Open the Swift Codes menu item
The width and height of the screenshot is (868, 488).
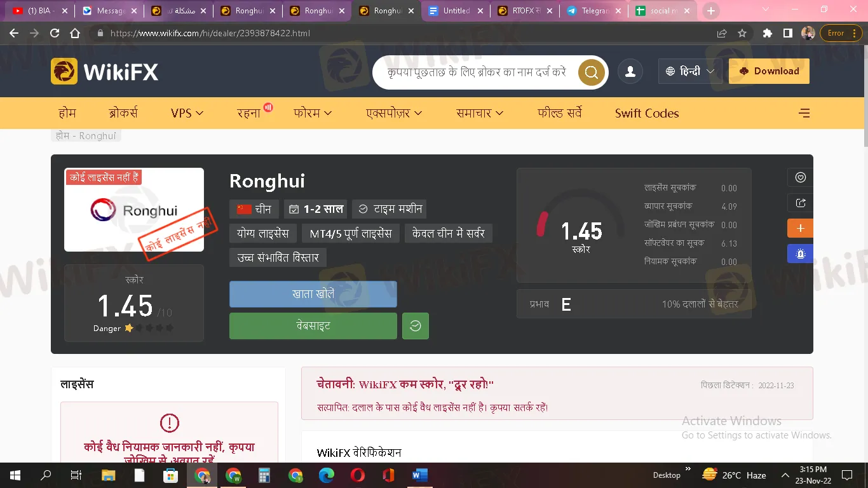click(x=646, y=113)
